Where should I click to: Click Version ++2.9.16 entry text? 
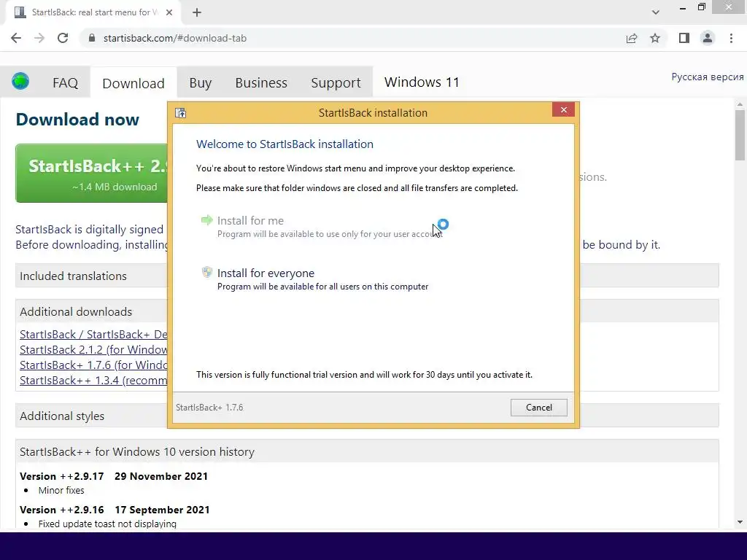[115, 510]
